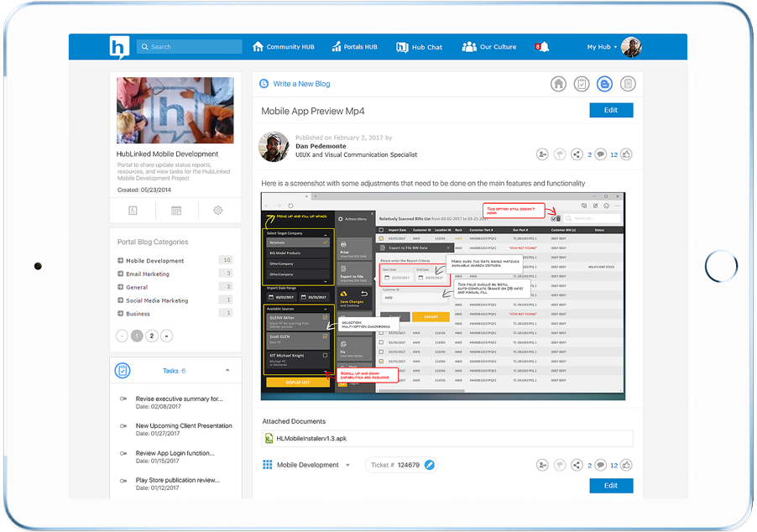757x532 pixels.
Task: Open Portals HUB menu
Action: pos(354,47)
